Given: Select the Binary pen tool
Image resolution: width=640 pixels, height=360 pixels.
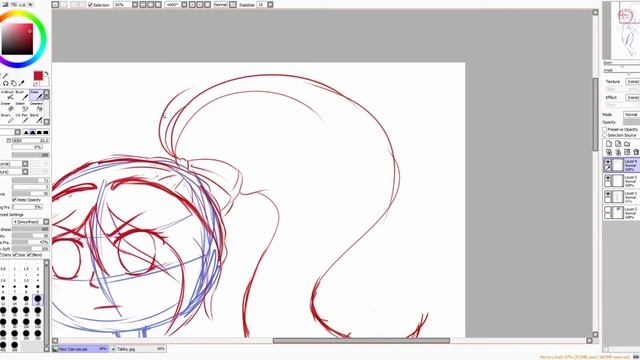Looking at the screenshot, I should [x=7, y=118].
